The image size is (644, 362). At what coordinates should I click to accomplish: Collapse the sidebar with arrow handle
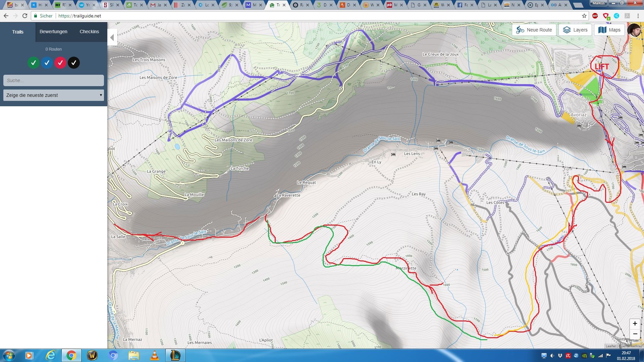pyautogui.click(x=112, y=38)
